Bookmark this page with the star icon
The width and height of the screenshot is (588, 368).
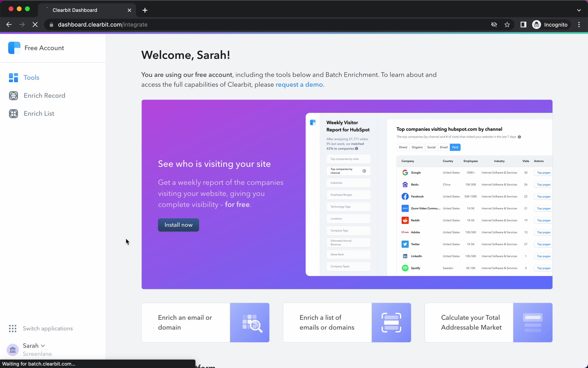tap(507, 25)
